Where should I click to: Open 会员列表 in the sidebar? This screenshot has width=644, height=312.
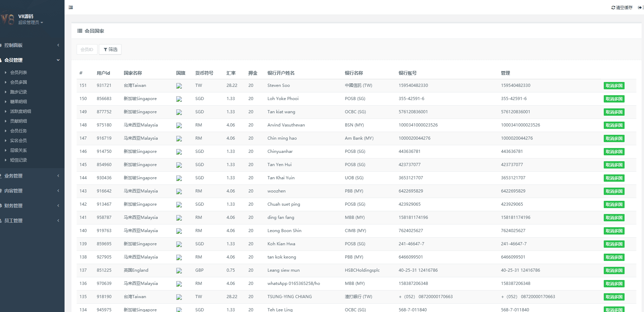[x=18, y=73]
